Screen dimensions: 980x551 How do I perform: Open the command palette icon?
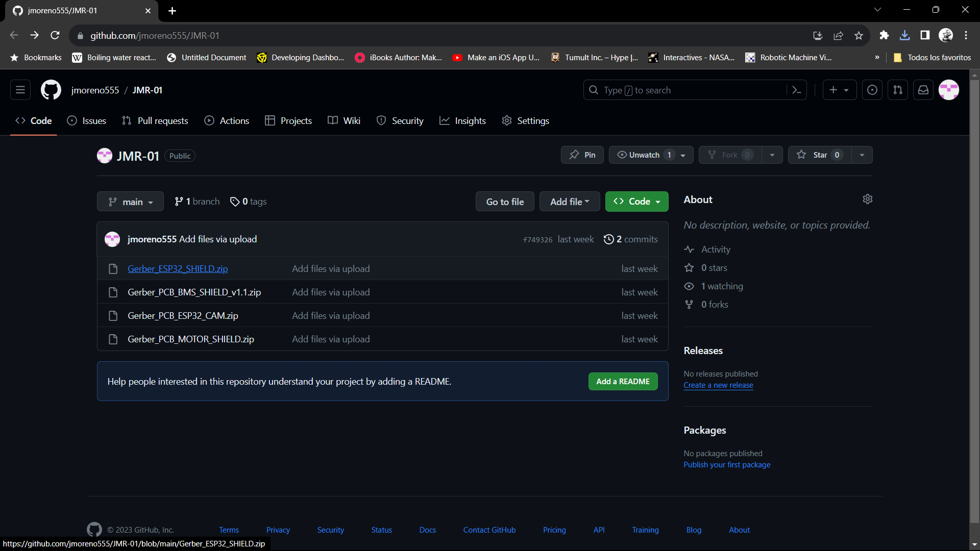796,90
